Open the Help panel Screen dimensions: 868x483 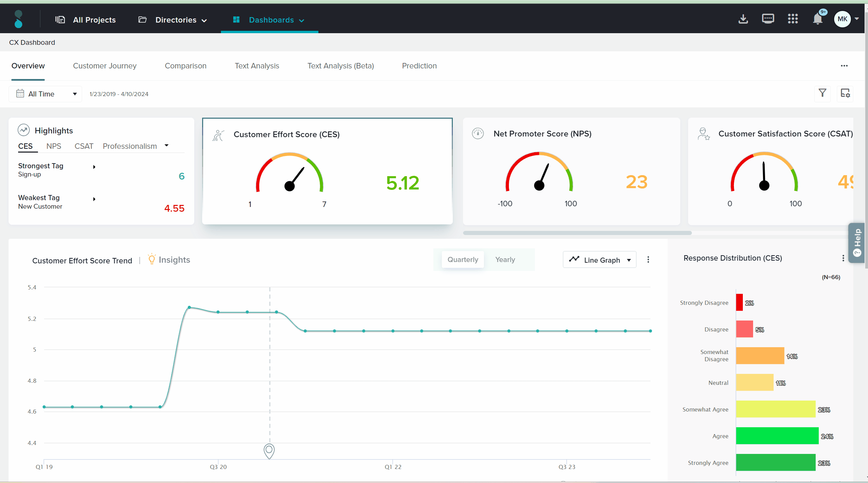(857, 243)
